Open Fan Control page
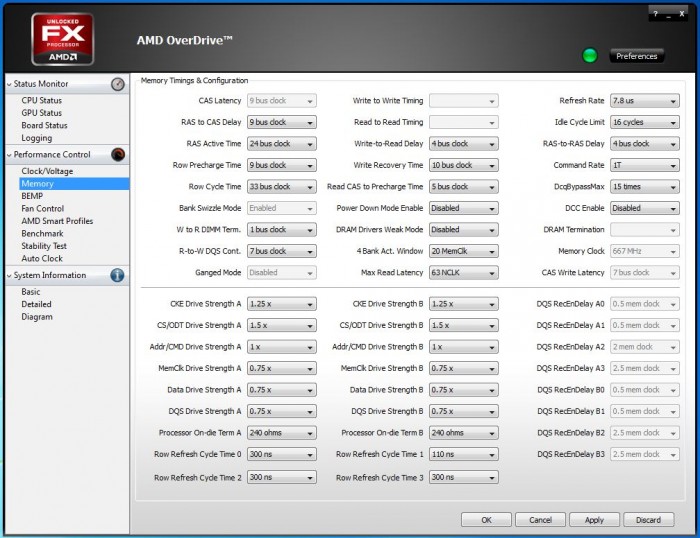This screenshot has width=700, height=538. (42, 209)
